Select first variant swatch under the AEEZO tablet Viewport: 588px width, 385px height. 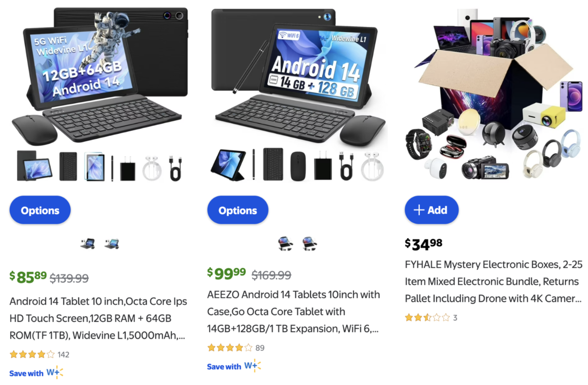click(286, 244)
